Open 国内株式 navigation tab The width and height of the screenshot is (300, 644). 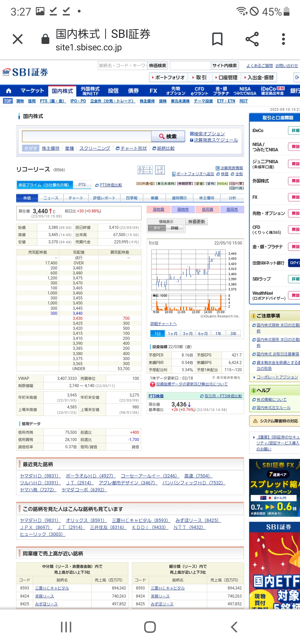click(x=62, y=91)
